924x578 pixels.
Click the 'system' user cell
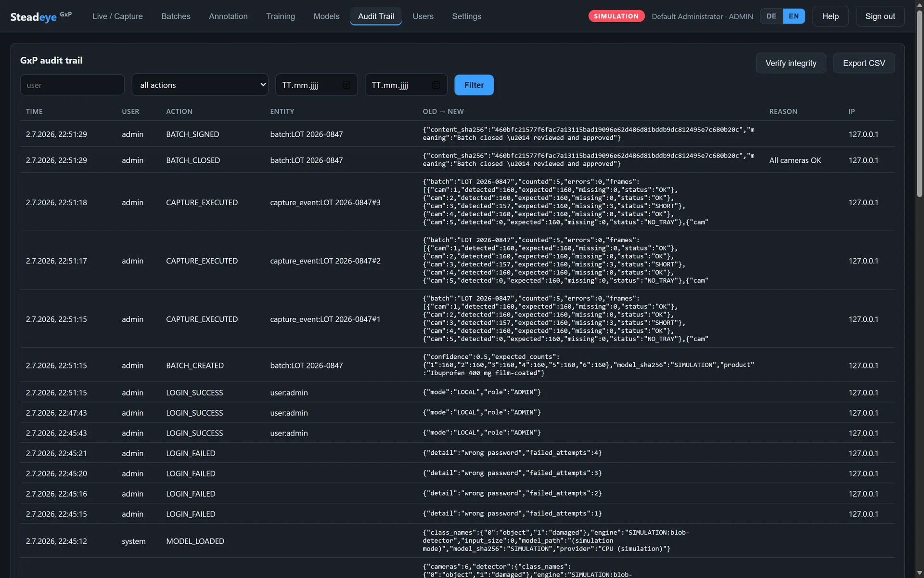pos(133,541)
